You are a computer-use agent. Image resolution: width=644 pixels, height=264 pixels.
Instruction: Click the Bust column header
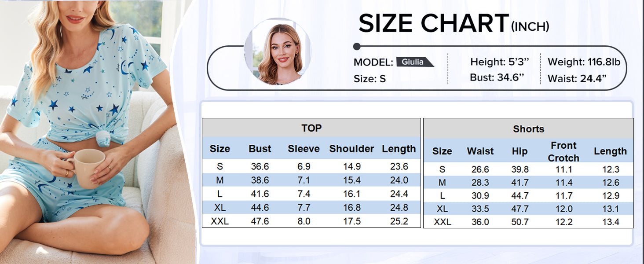(260, 149)
